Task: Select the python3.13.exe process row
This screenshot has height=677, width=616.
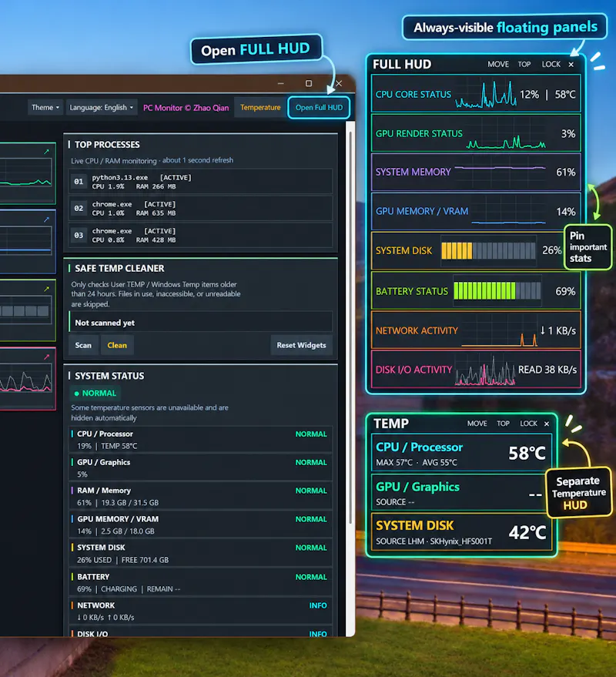Action: click(x=201, y=182)
